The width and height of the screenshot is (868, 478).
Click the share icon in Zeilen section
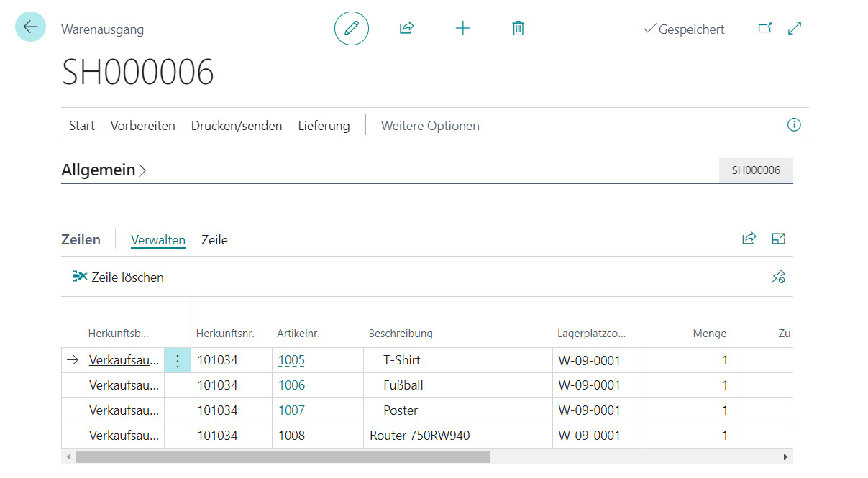[749, 239]
